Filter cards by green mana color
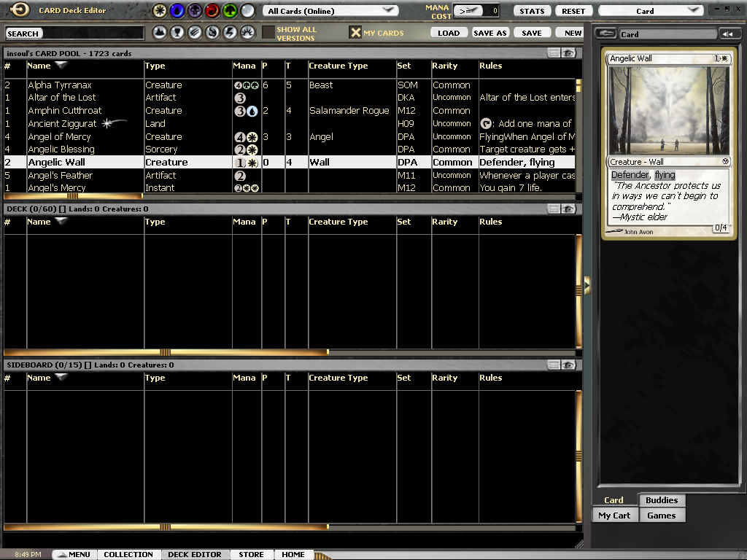The width and height of the screenshot is (747, 560). [x=230, y=11]
